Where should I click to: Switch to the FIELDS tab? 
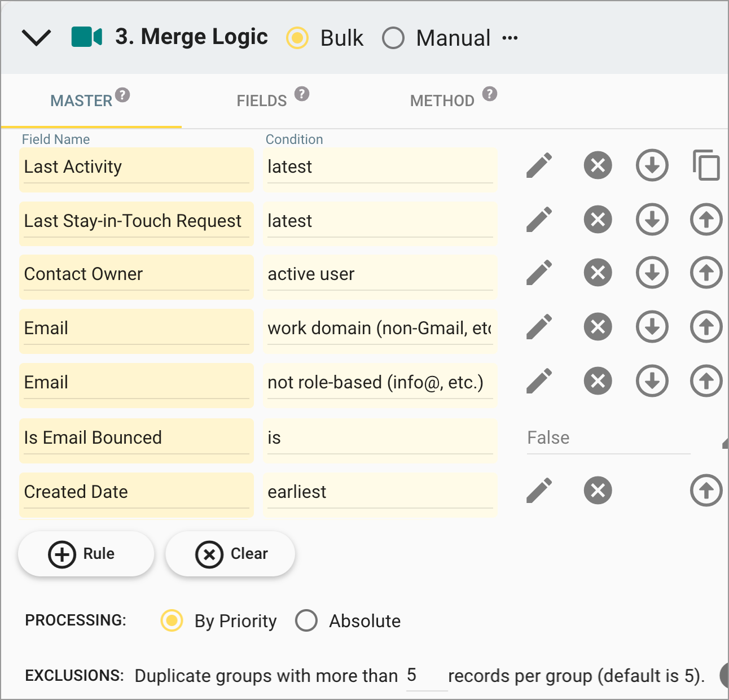(x=261, y=100)
